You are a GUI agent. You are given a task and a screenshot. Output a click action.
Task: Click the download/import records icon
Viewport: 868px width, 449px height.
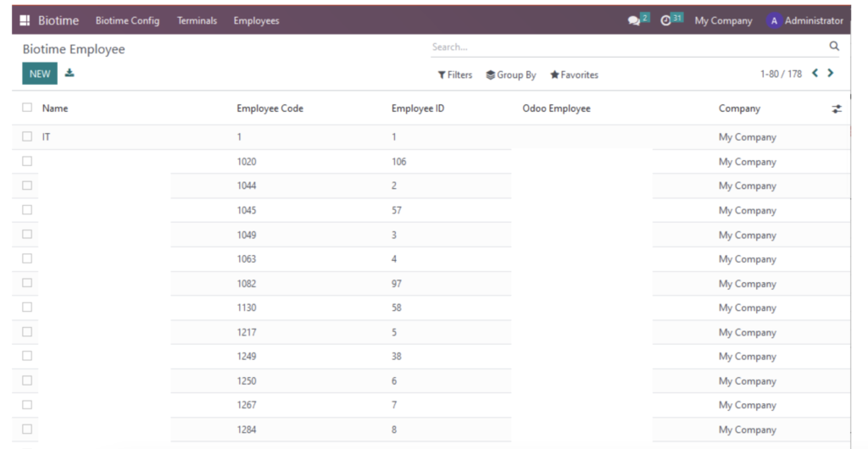coord(70,73)
